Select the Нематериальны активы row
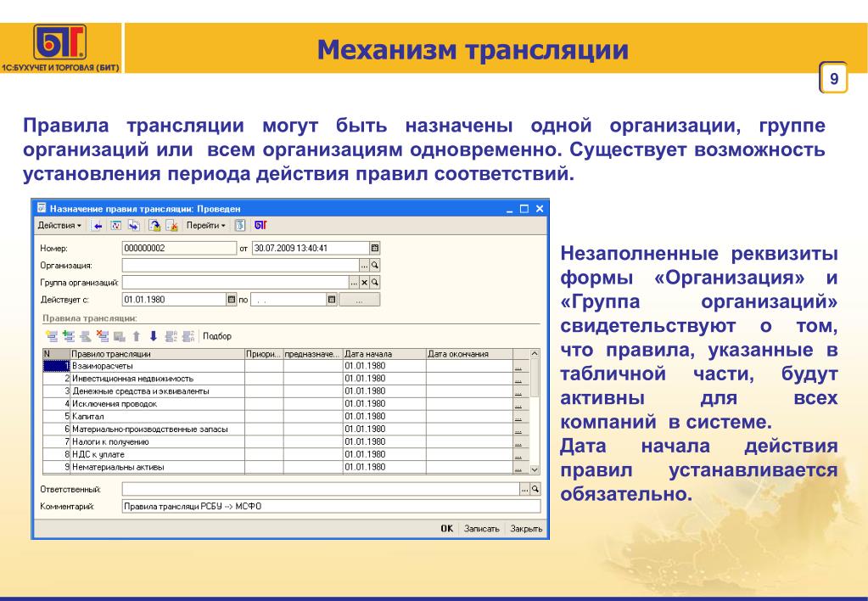The image size is (868, 601). click(286, 467)
